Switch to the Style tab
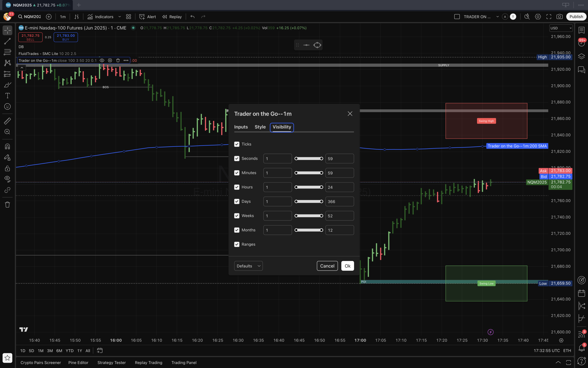This screenshot has width=588, height=368. click(260, 127)
